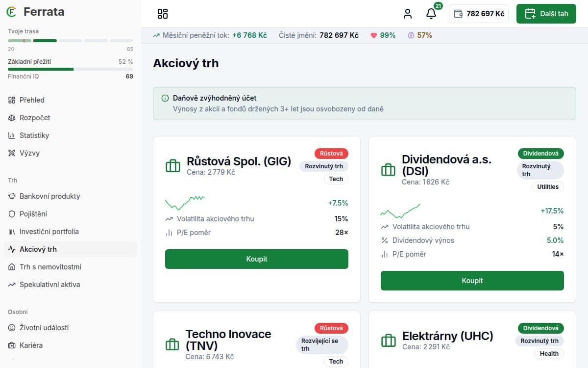Click the +7.5% change on GIG card
The height and width of the screenshot is (368, 588).
[x=338, y=203]
